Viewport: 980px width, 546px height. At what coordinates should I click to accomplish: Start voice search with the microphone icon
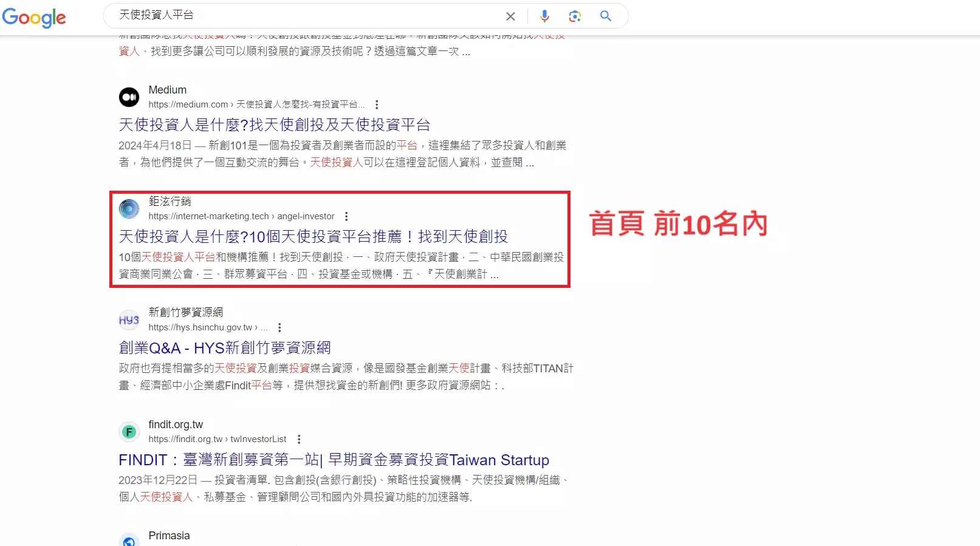(544, 16)
